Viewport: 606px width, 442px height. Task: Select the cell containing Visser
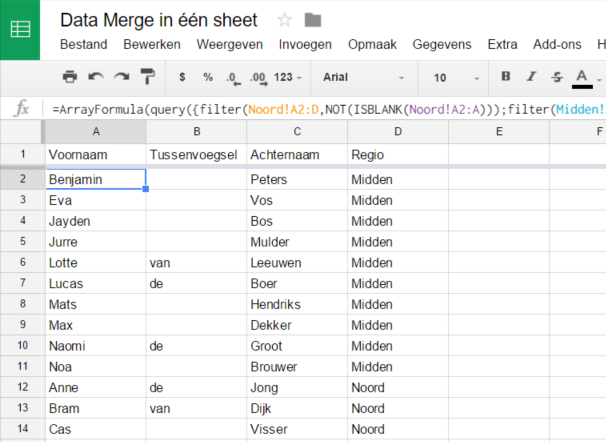coord(297,429)
